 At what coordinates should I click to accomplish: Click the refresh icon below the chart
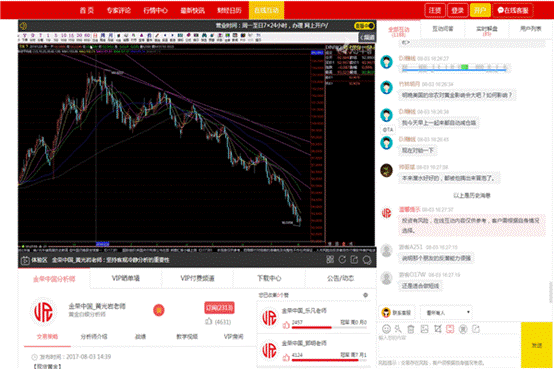pyautogui.click(x=342, y=260)
